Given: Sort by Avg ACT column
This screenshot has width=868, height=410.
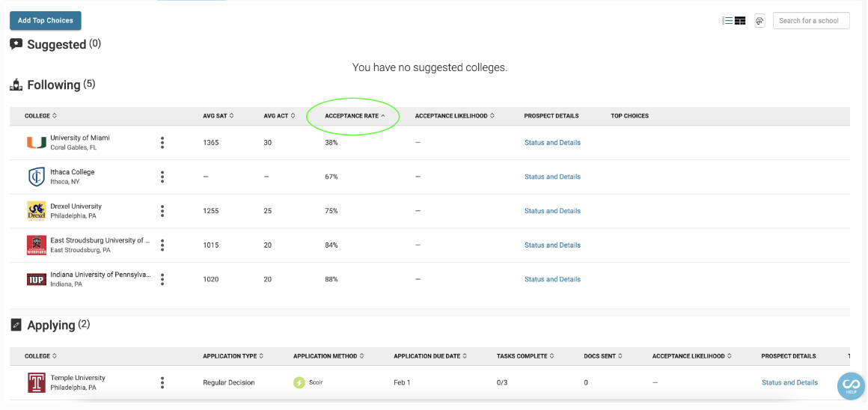Looking at the screenshot, I should tap(279, 116).
